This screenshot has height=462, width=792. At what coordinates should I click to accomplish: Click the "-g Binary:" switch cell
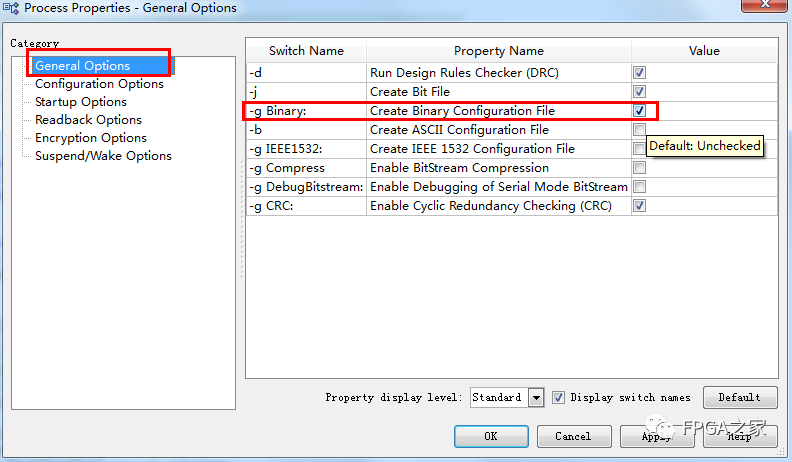click(306, 111)
